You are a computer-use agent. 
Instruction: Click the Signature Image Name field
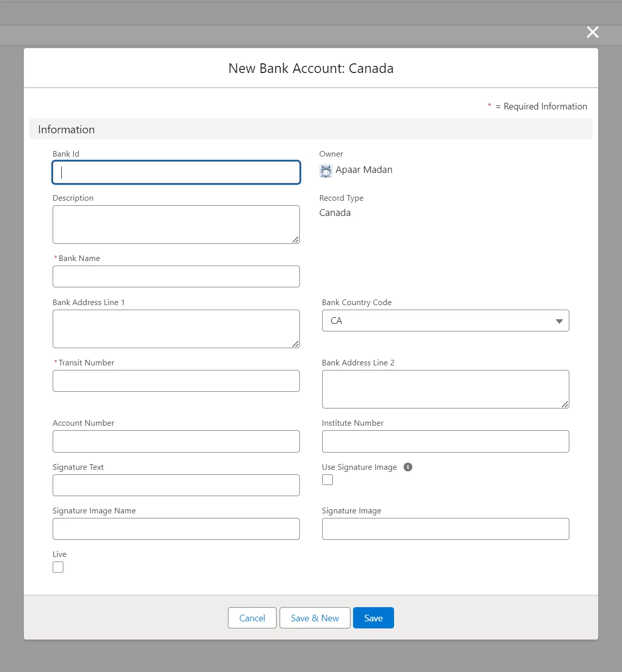coord(176,529)
